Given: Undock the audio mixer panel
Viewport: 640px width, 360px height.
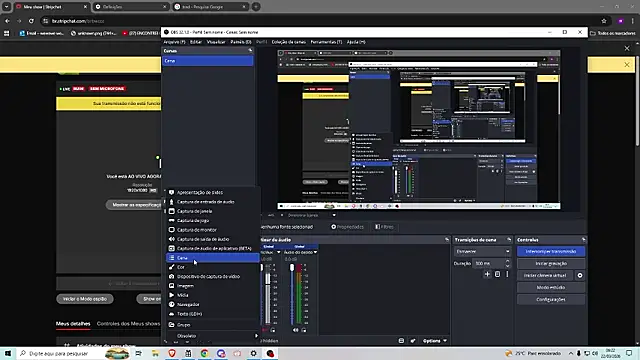Looking at the screenshot, I should pos(447,240).
